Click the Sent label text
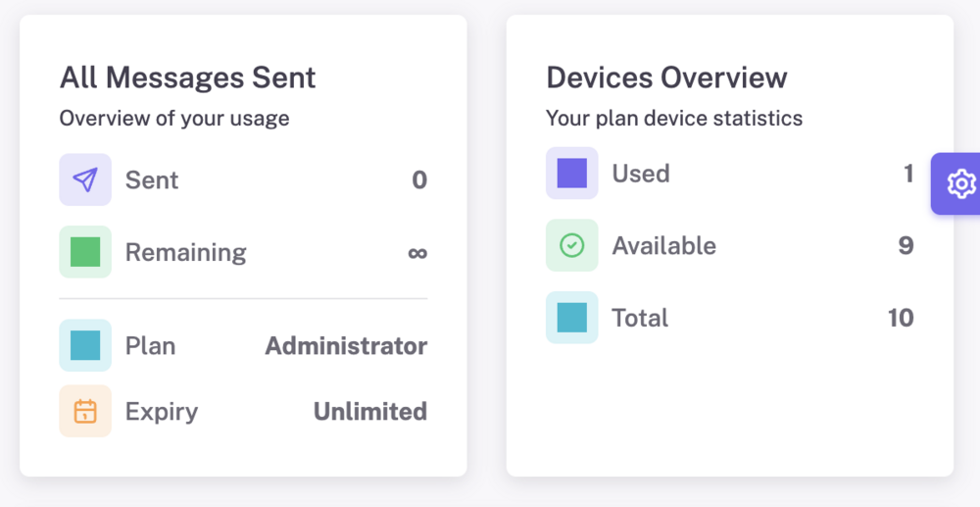Viewport: 980px width, 507px height. (x=152, y=180)
